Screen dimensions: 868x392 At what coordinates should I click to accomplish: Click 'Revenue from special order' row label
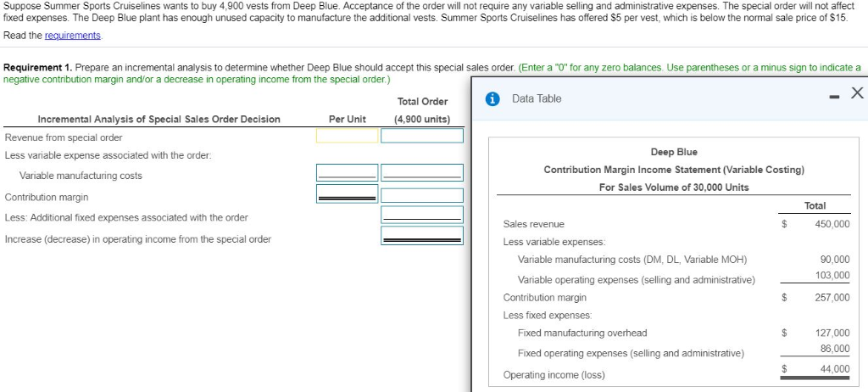click(63, 137)
